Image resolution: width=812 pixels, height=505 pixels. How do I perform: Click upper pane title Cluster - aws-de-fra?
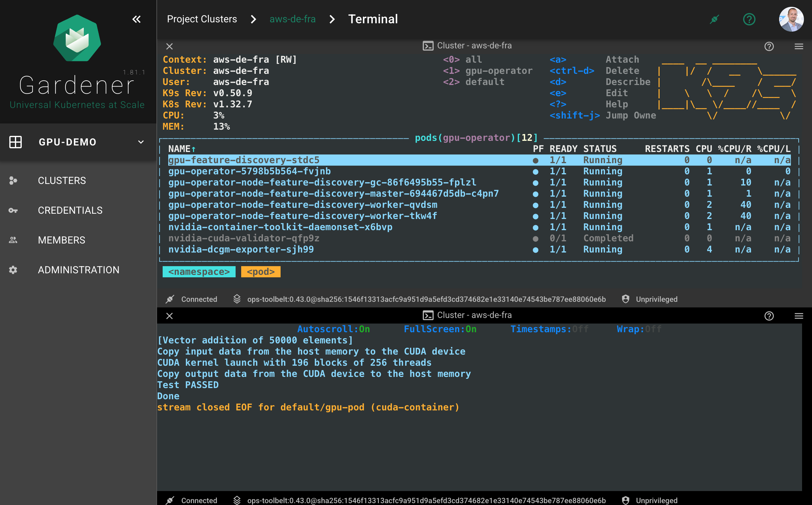point(474,46)
